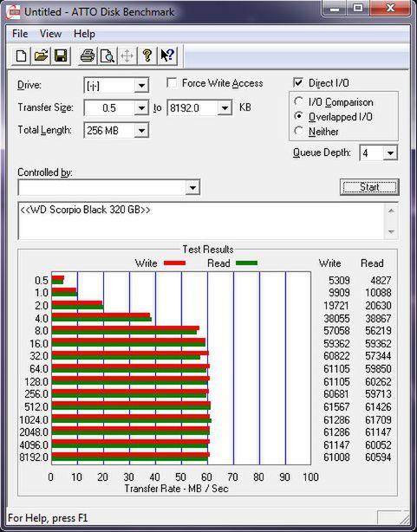Screen dimensions: 417x532
Task: Click the Read value 60052 for 4096.0 KB
Action: click(x=378, y=444)
